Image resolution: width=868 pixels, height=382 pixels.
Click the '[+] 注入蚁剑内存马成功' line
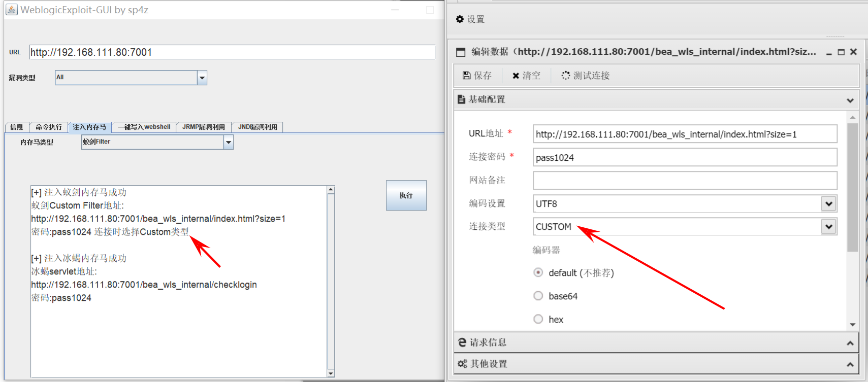click(79, 192)
